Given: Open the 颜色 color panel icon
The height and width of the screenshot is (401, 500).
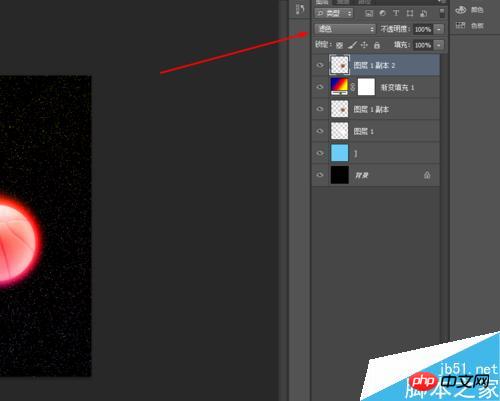Looking at the screenshot, I should [x=461, y=10].
